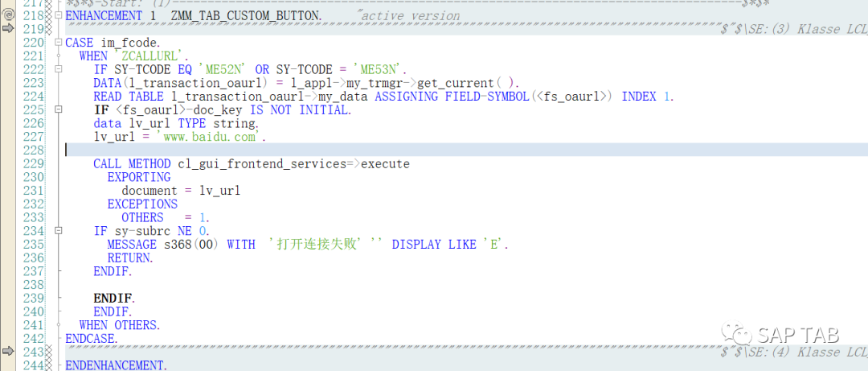The height and width of the screenshot is (371, 868).
Task: Click the ENDIF. on line 237
Action: coord(113,271)
